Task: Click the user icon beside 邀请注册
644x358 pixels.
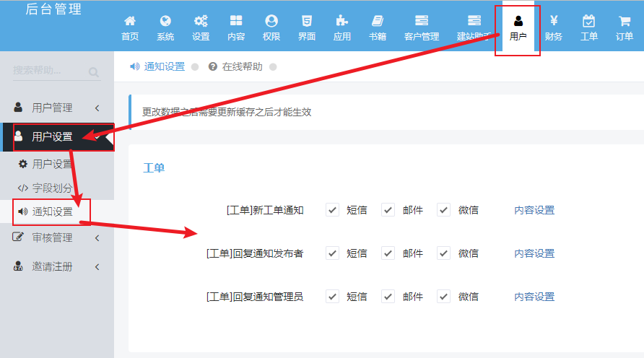Action: tap(18, 266)
